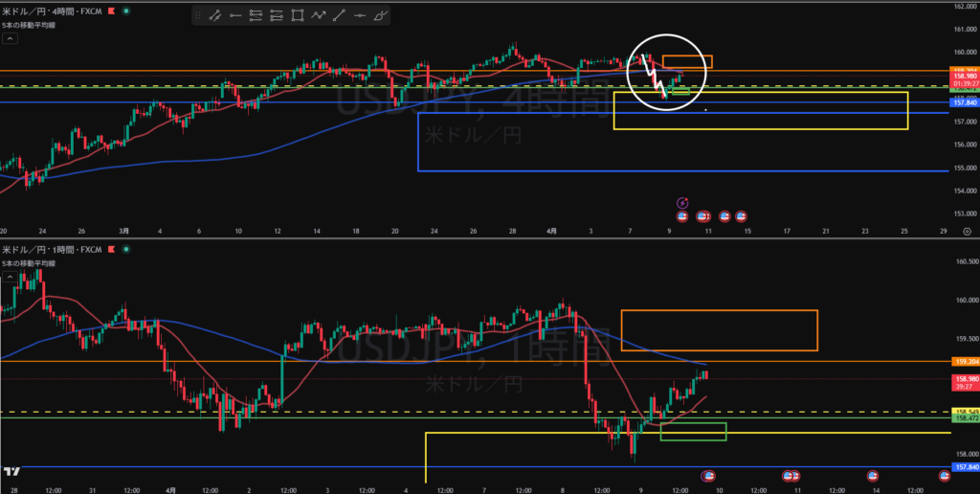Select the horizontal ray drawing tool
This screenshot has width=980, height=494.
click(235, 15)
